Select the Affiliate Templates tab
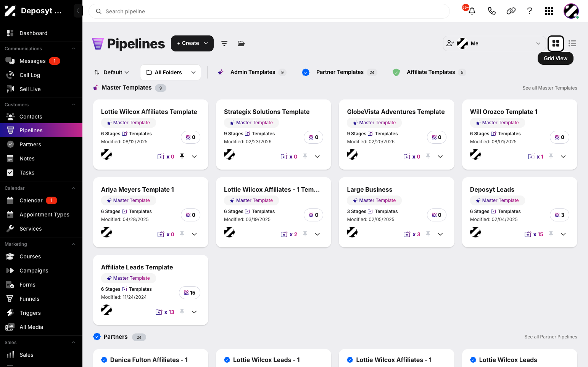 [429, 72]
